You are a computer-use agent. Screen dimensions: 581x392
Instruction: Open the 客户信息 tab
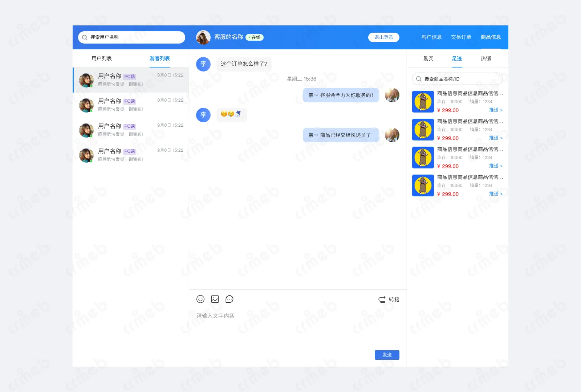click(x=432, y=37)
